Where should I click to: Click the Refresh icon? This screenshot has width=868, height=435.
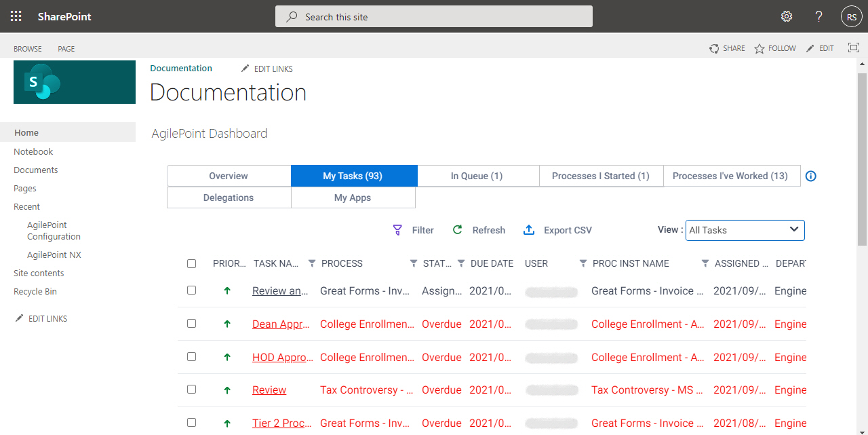pos(458,230)
